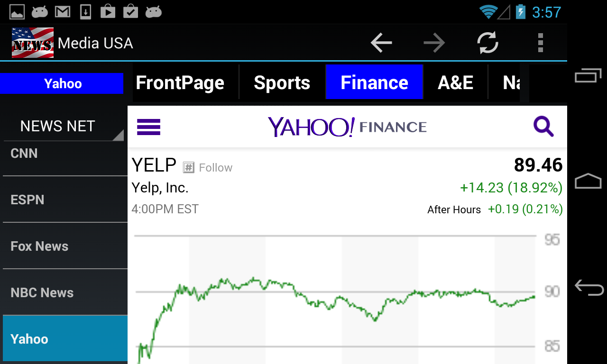This screenshot has height=364, width=607.
Task: Open Yahoo Finance hamburger menu
Action: point(149,127)
